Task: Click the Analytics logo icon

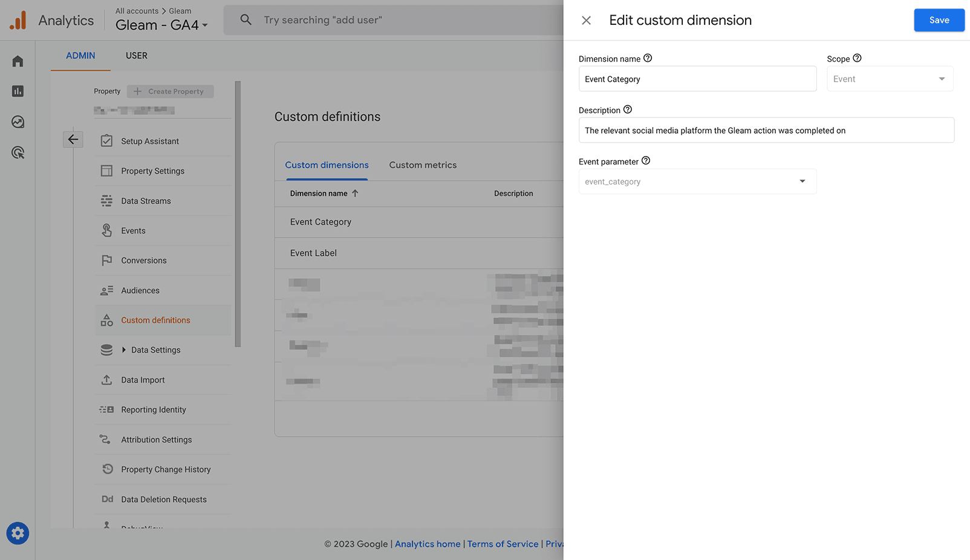Action: tap(18, 19)
